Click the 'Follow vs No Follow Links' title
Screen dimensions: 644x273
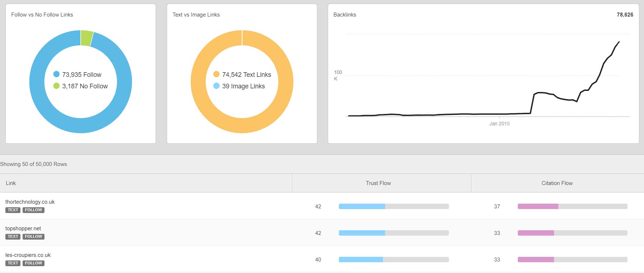click(x=42, y=15)
